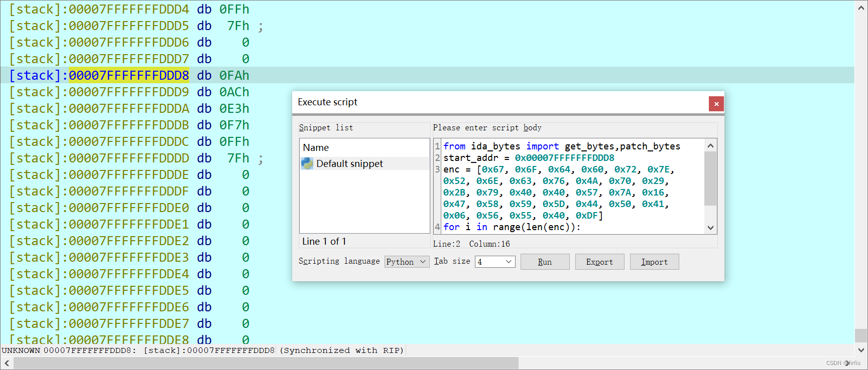Click stack line 00007FFFFFFFDDD4

click(x=129, y=9)
